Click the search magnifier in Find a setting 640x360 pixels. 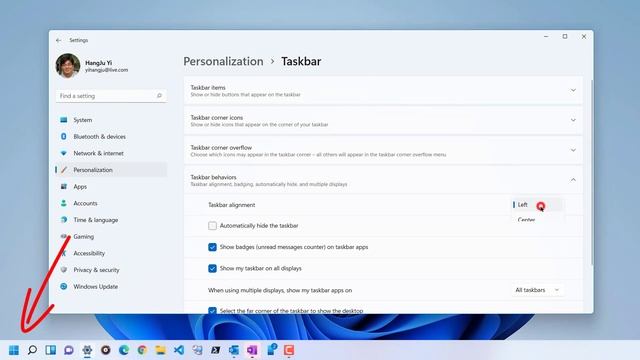click(159, 96)
